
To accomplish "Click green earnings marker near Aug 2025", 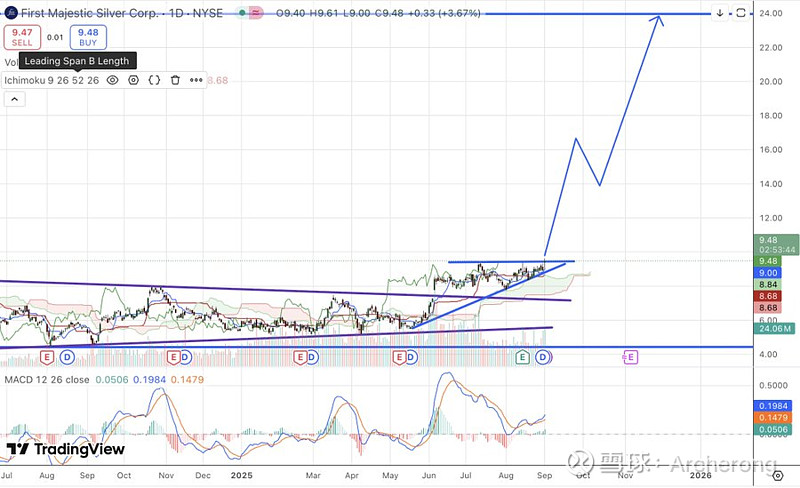I will pyautogui.click(x=522, y=357).
